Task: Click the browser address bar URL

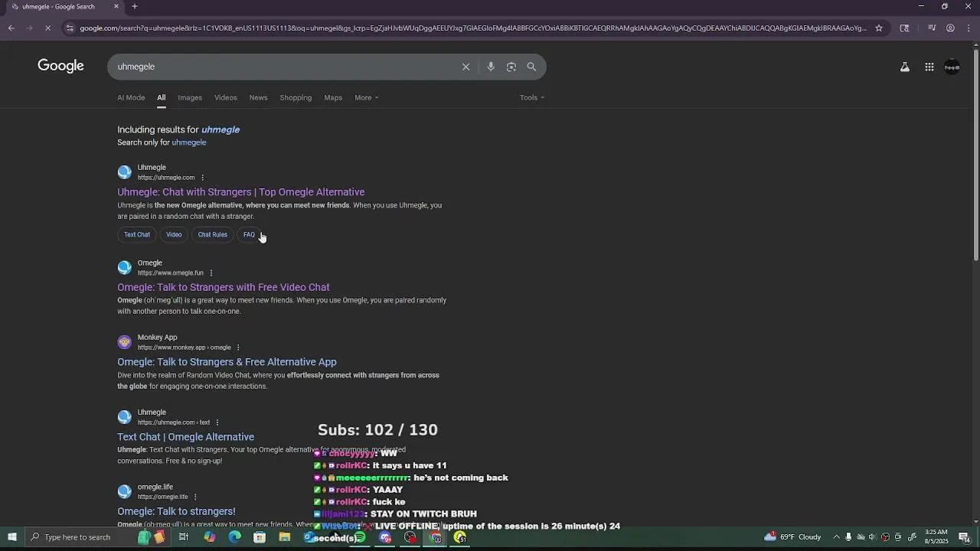Action: 473,28
